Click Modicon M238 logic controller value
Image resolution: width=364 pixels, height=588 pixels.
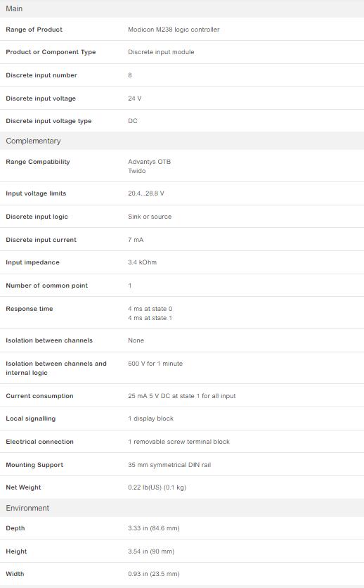pos(174,30)
